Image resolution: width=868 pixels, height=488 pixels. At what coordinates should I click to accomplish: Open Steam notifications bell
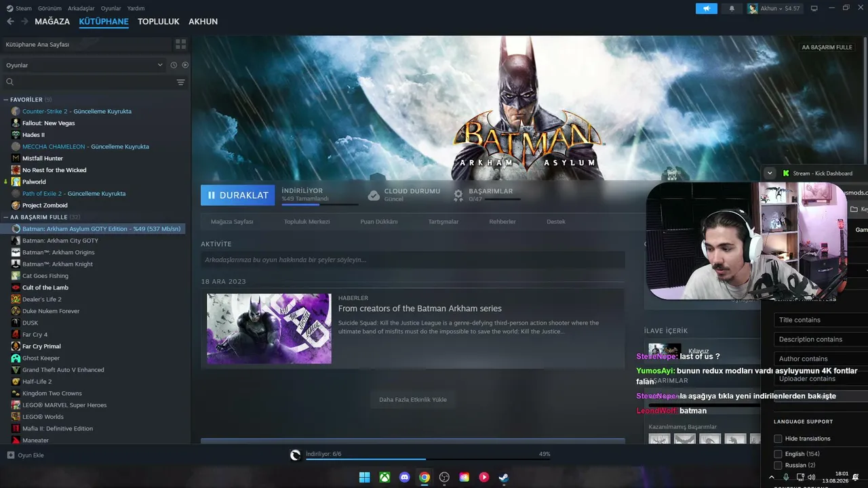732,9
